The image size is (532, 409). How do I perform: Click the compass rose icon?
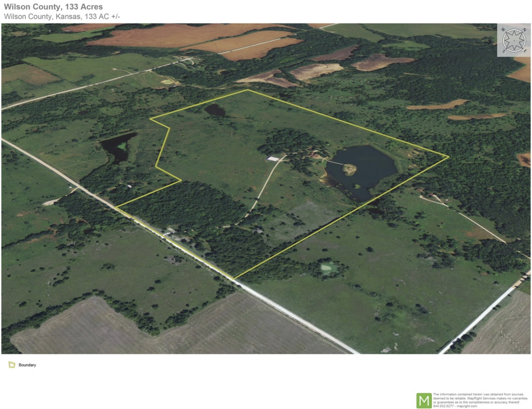pos(514,40)
